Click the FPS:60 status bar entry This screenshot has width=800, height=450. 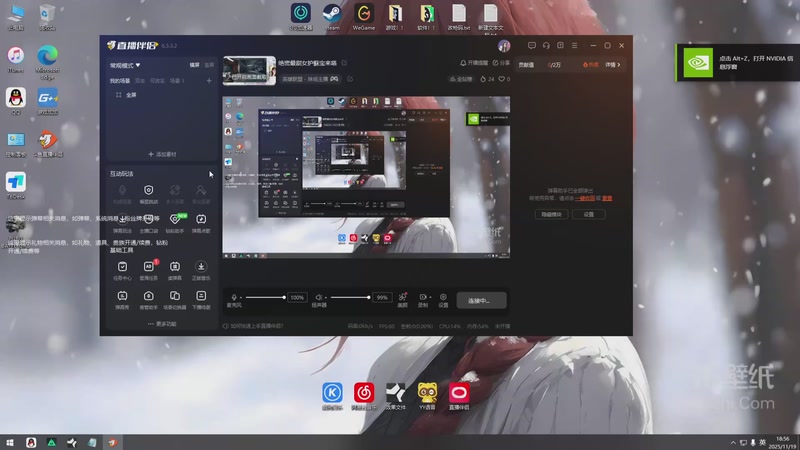pos(386,326)
